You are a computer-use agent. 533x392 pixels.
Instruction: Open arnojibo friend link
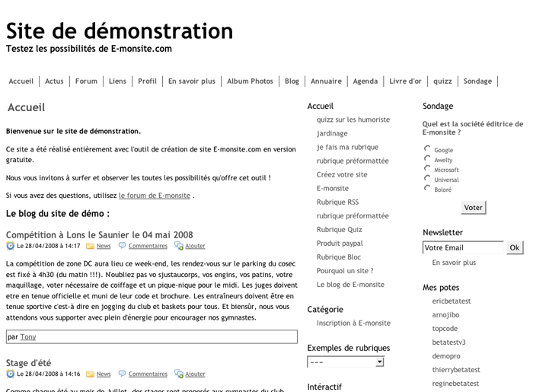pos(445,315)
